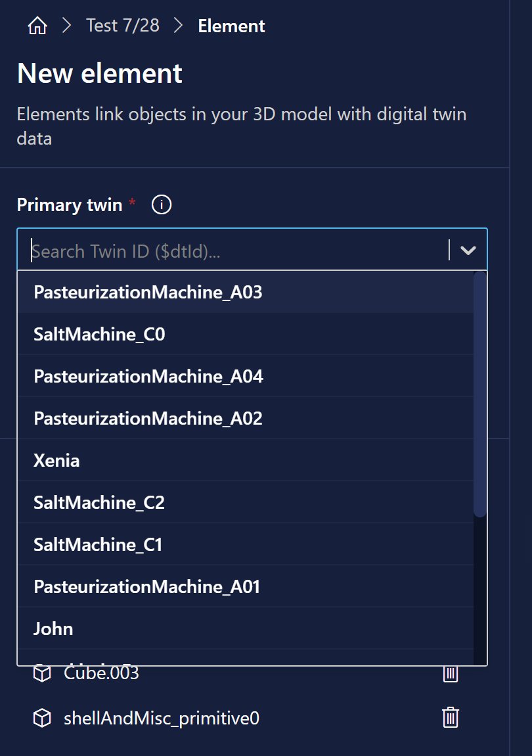Remove shellAndMisc_primitive0 with the trash icon
The height and width of the screenshot is (756, 532).
[x=450, y=718]
